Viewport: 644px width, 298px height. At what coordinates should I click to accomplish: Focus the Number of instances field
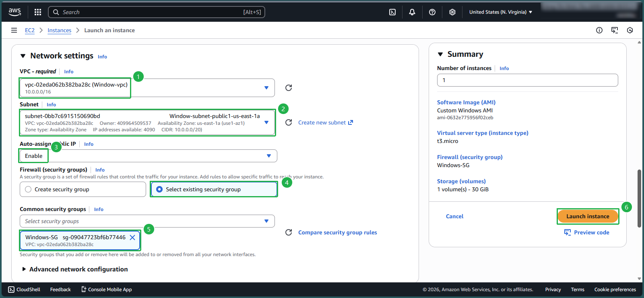coord(527,80)
